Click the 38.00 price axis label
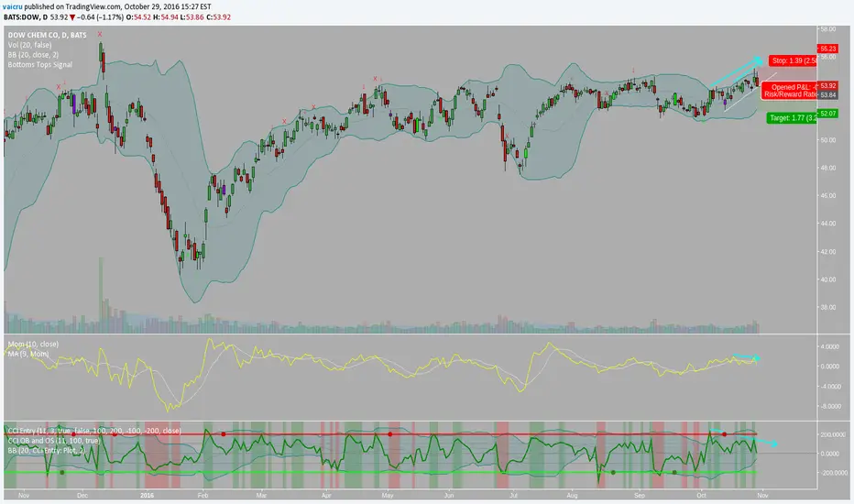Image resolution: width=854 pixels, height=504 pixels. coord(827,307)
